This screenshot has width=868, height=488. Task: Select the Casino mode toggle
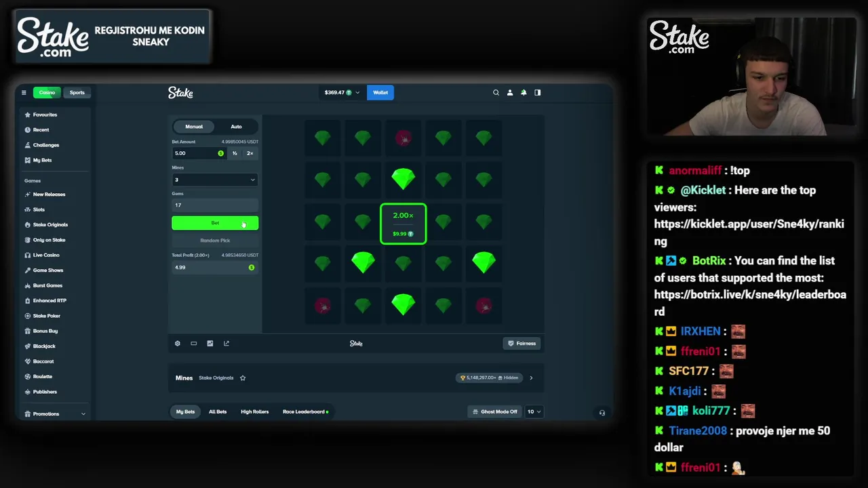click(47, 92)
